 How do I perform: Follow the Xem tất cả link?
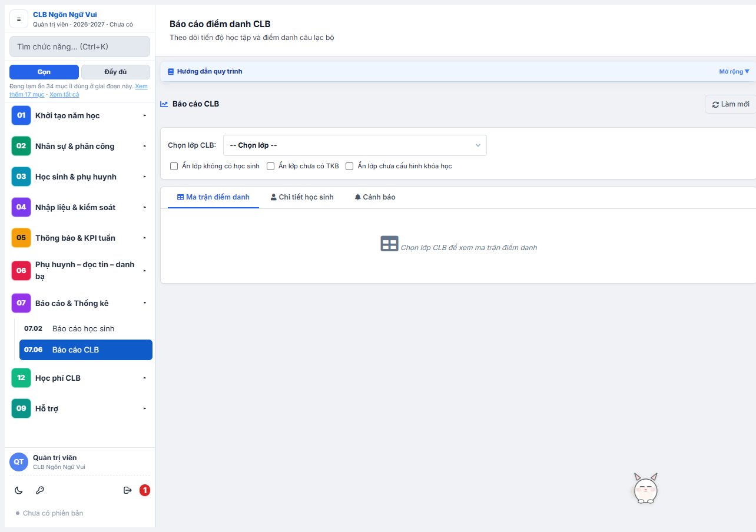pyautogui.click(x=64, y=94)
